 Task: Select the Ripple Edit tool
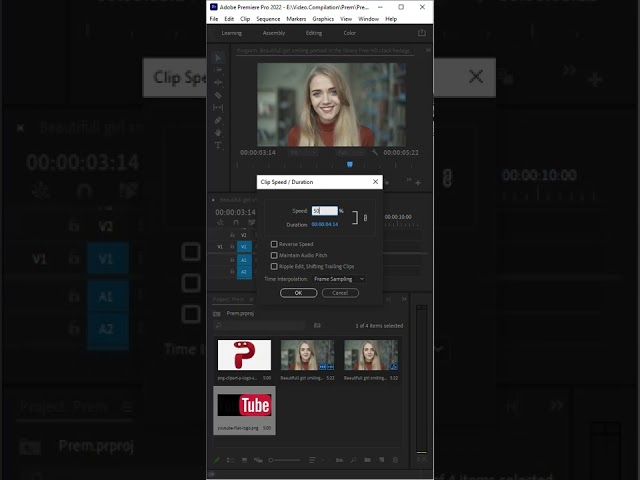click(218, 82)
